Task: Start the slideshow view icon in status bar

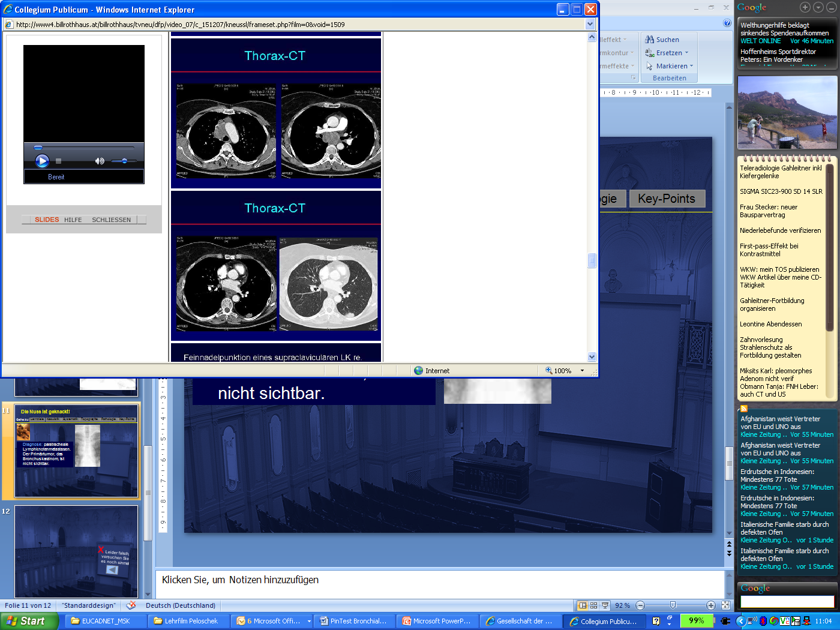Action: coord(605,605)
